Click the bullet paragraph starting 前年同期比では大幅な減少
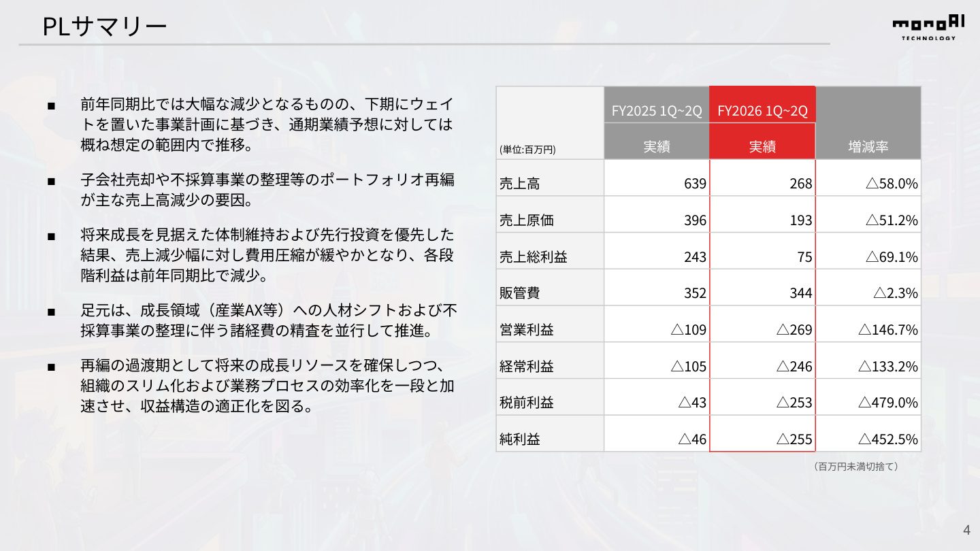This screenshot has width=980, height=551. (266, 124)
